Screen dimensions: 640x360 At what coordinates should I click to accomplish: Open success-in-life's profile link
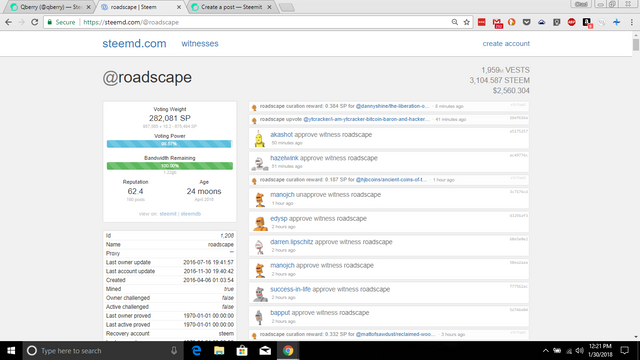coord(290,289)
